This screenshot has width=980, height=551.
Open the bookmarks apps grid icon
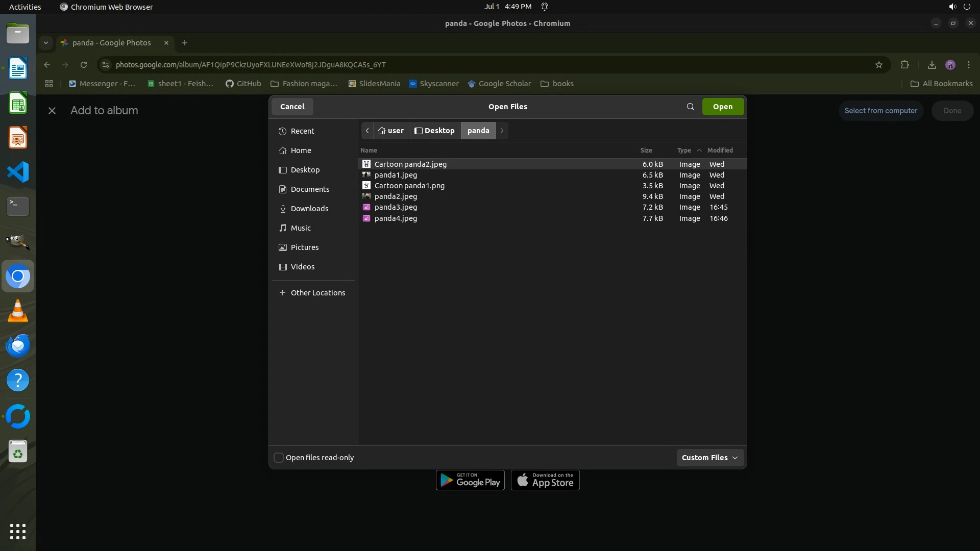[49, 84]
